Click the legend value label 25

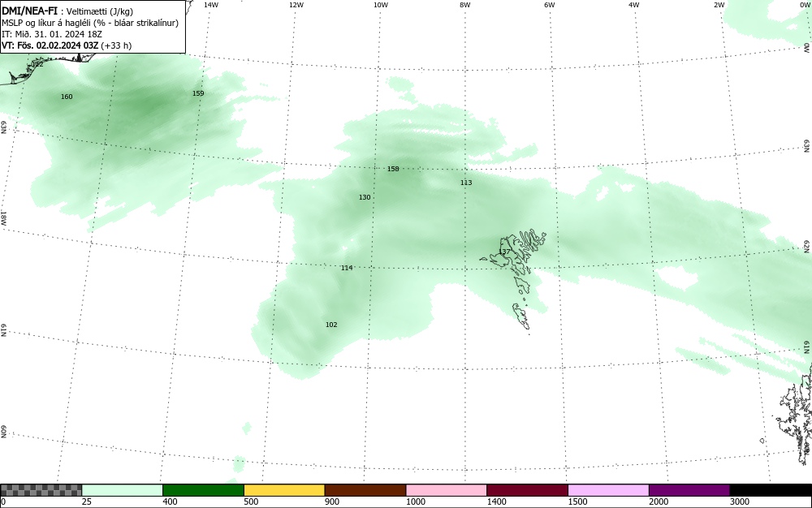[x=87, y=502]
